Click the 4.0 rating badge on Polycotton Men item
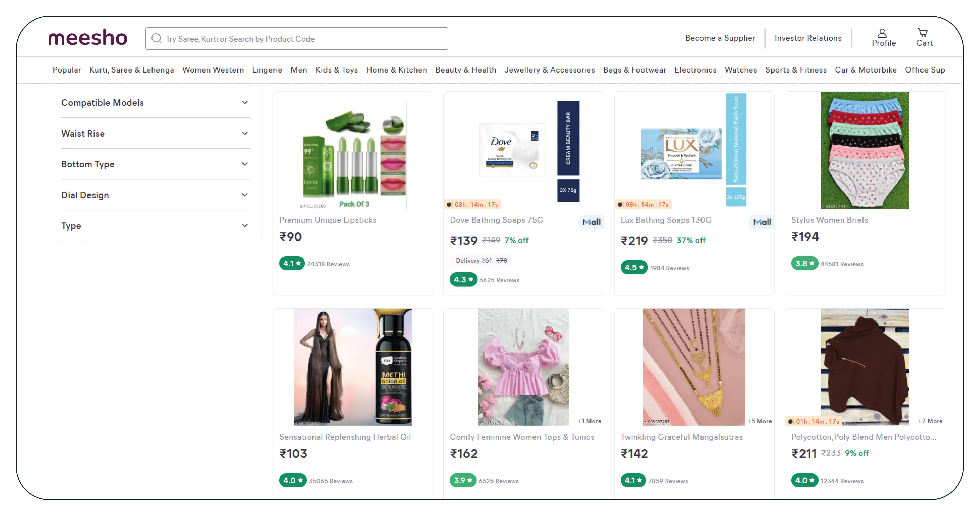This screenshot has width=980, height=516. [x=804, y=480]
